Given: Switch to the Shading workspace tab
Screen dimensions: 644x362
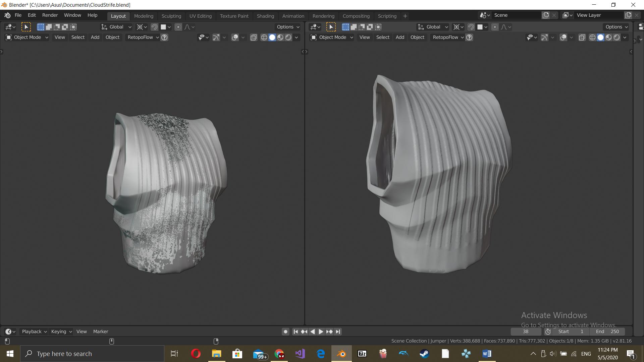Looking at the screenshot, I should (x=265, y=16).
